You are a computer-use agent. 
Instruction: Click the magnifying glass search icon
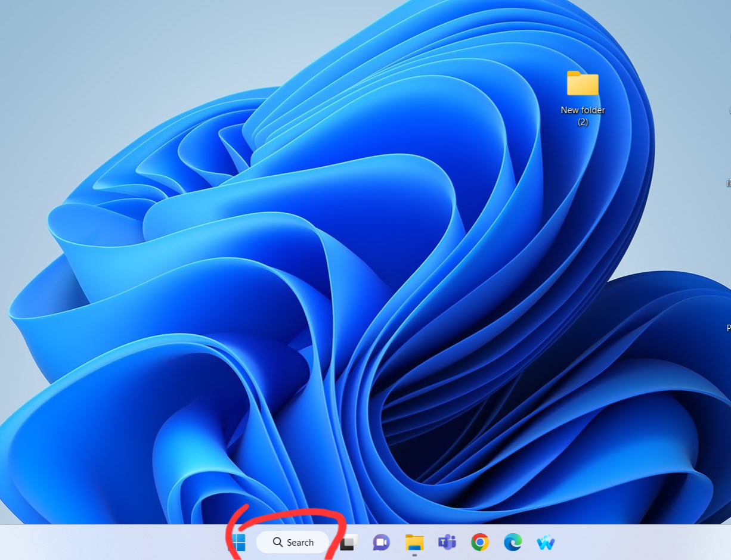tap(278, 542)
